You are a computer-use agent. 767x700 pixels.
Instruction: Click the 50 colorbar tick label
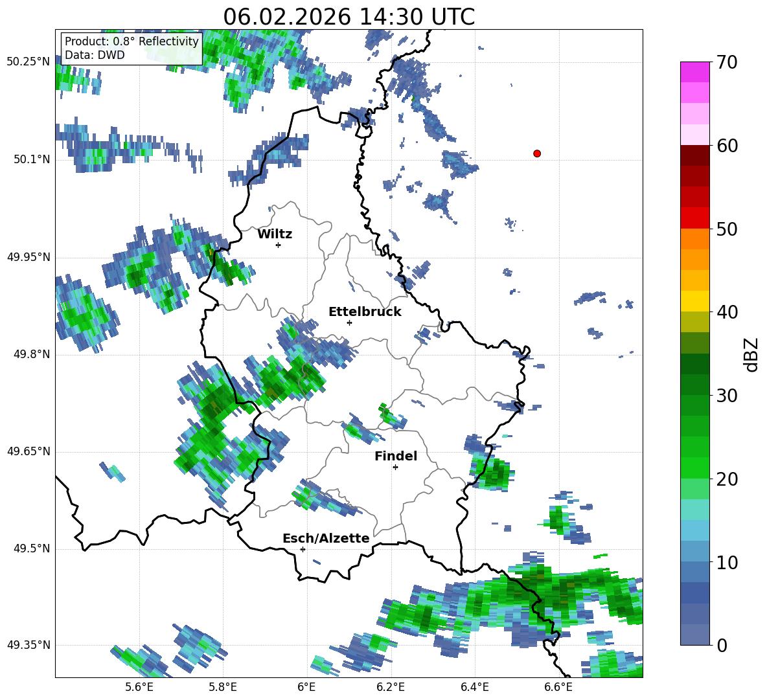[x=727, y=229]
